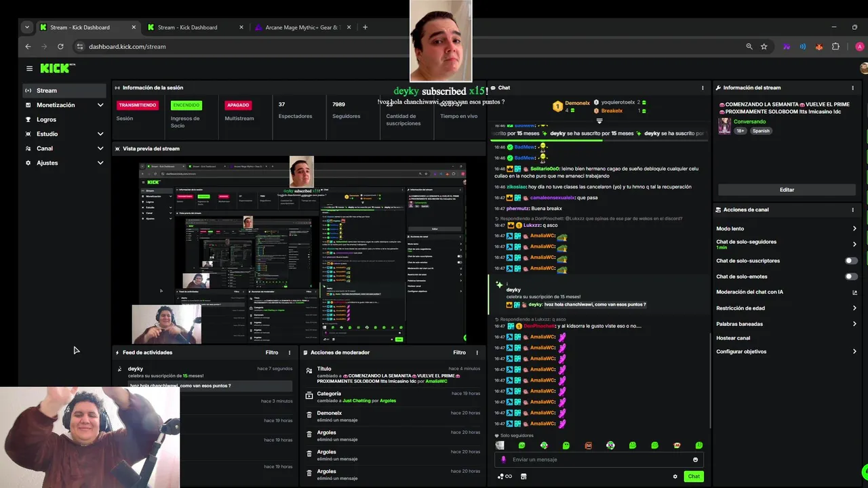Open emoji picker in message box
868x488 pixels.
(x=695, y=460)
